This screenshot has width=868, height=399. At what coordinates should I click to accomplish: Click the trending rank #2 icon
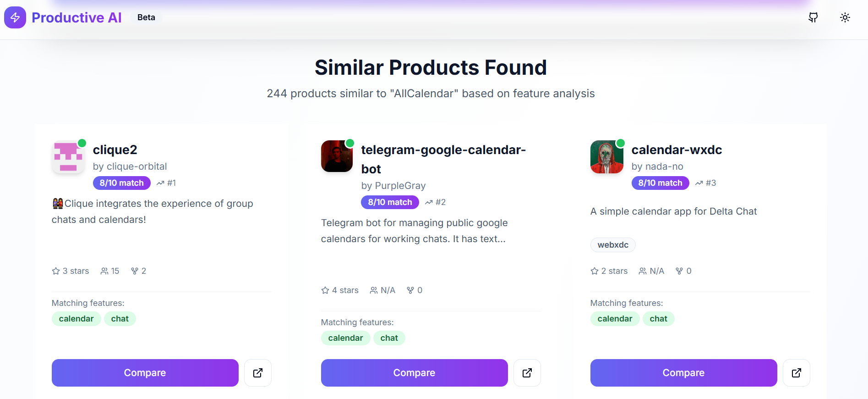point(429,202)
